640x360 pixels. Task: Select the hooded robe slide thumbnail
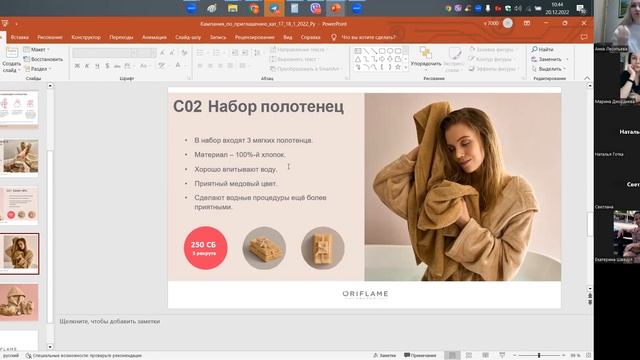[19, 302]
